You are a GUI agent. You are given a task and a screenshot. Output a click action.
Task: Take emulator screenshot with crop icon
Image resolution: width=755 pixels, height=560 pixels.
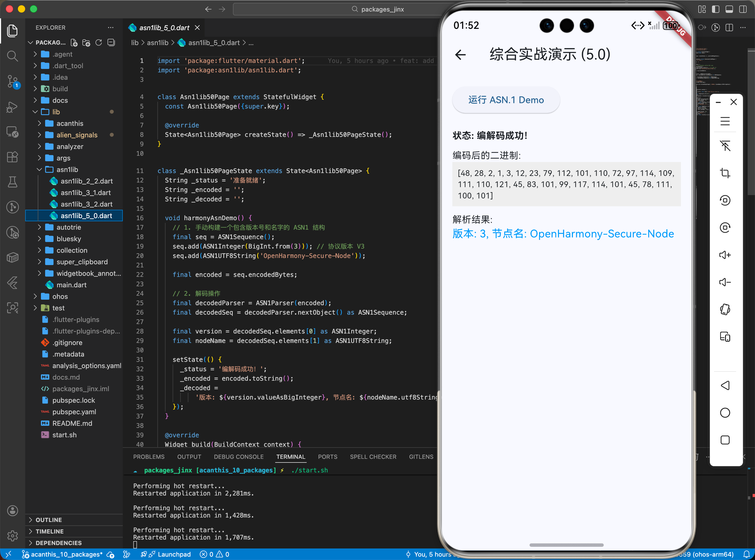[725, 173]
